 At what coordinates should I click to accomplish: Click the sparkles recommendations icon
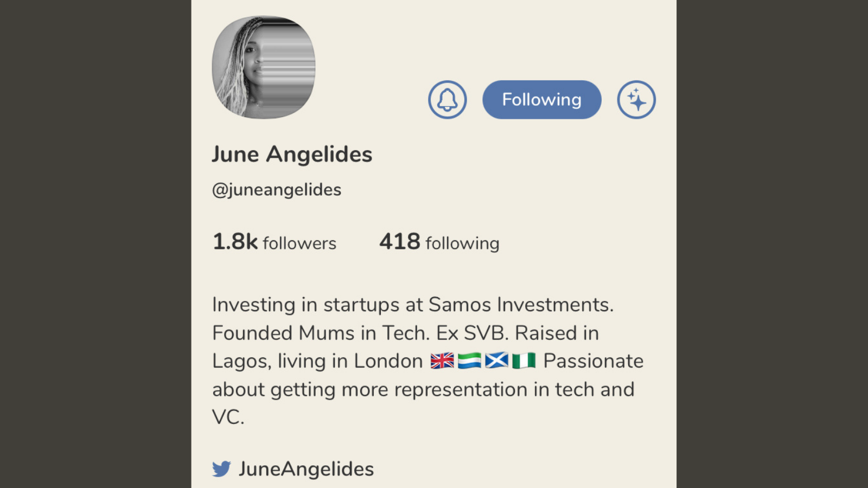click(x=636, y=99)
